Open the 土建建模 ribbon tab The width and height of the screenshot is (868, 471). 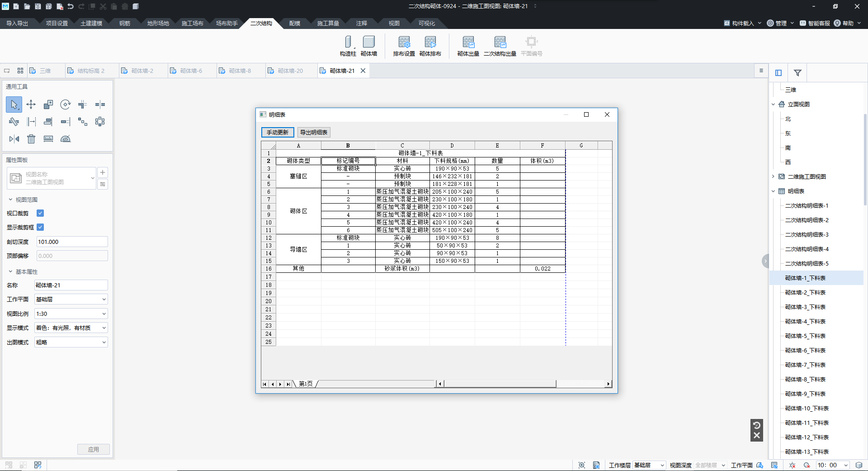pyautogui.click(x=91, y=23)
